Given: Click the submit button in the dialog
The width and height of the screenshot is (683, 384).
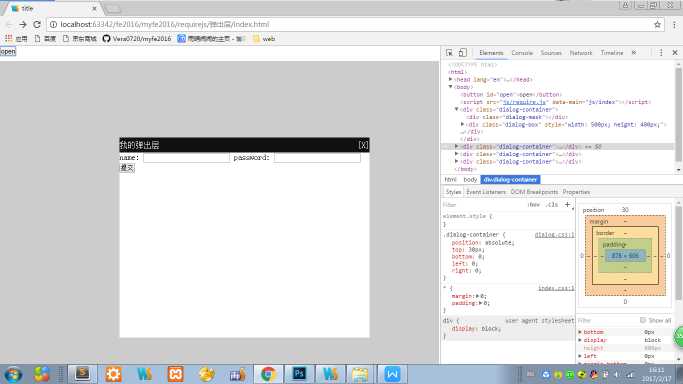Looking at the screenshot, I should (127, 168).
